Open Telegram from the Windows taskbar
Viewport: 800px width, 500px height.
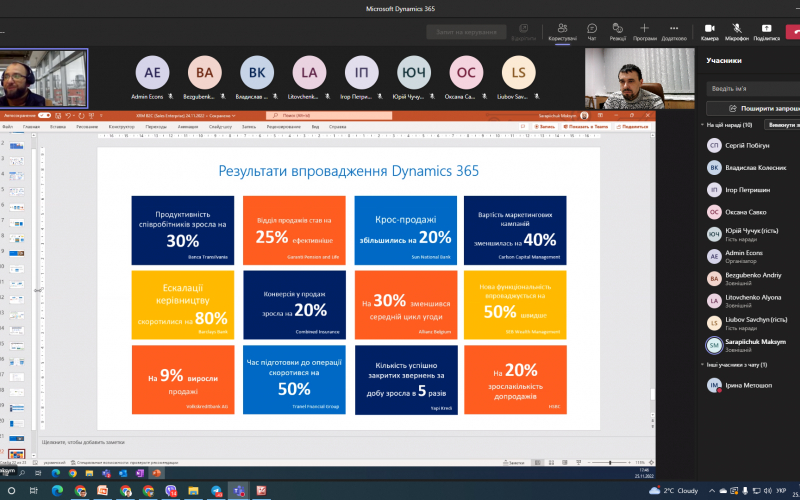pyautogui.click(x=216, y=491)
